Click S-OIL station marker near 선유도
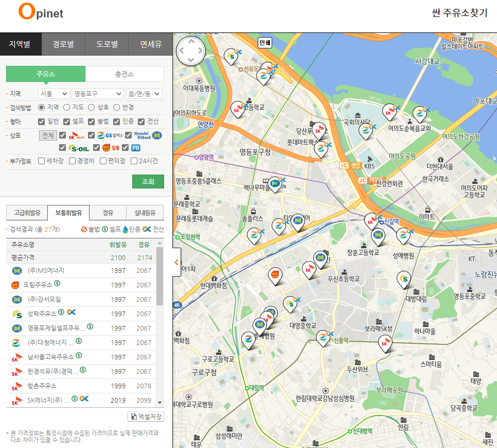This screenshot has height=448, width=497. [x=232, y=57]
